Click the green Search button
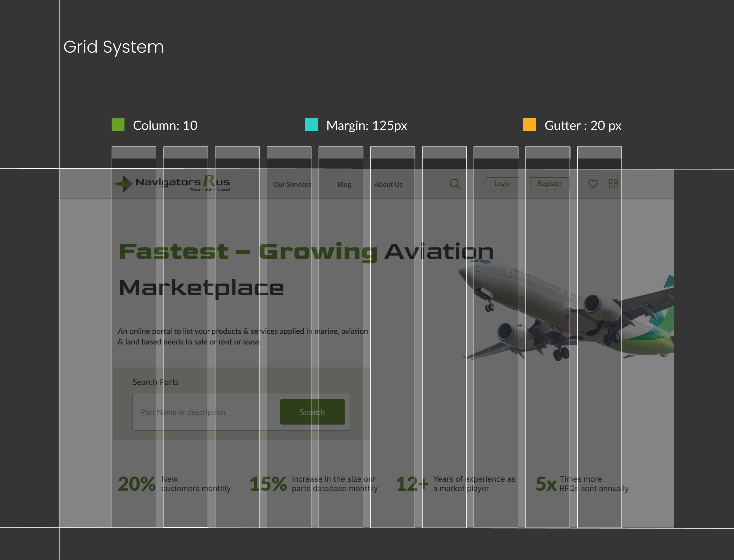The image size is (734, 560). pos(312,412)
